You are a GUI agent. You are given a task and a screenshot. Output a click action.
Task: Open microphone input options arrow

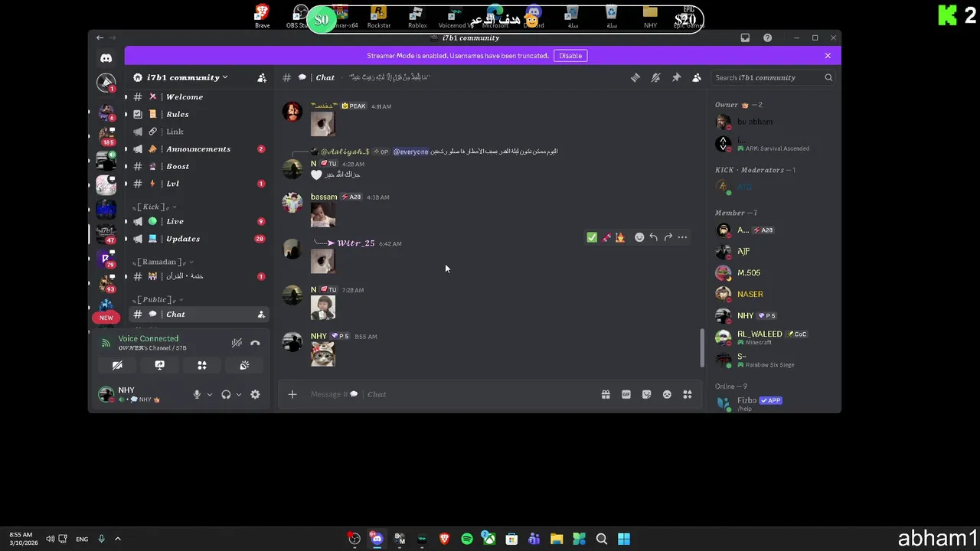209,395
